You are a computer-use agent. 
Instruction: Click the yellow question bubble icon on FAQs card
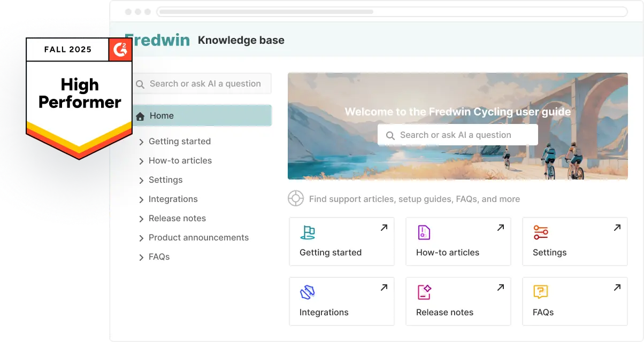click(540, 293)
